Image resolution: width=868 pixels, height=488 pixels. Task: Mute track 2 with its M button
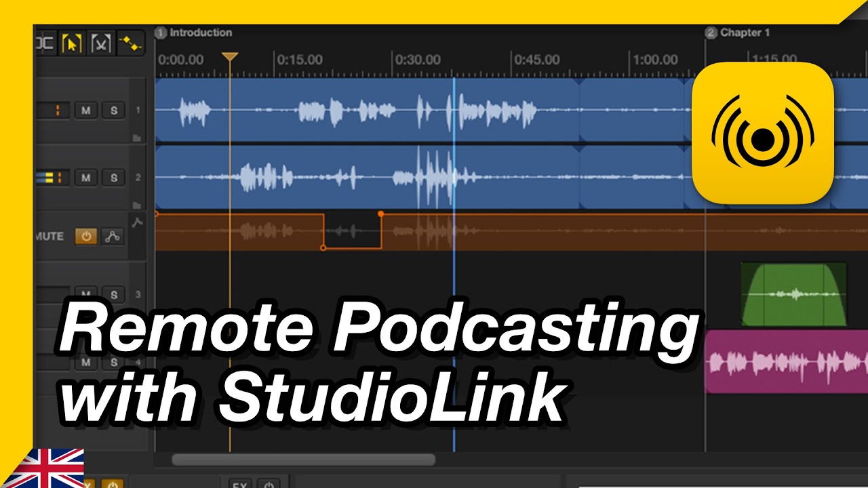[x=85, y=178]
